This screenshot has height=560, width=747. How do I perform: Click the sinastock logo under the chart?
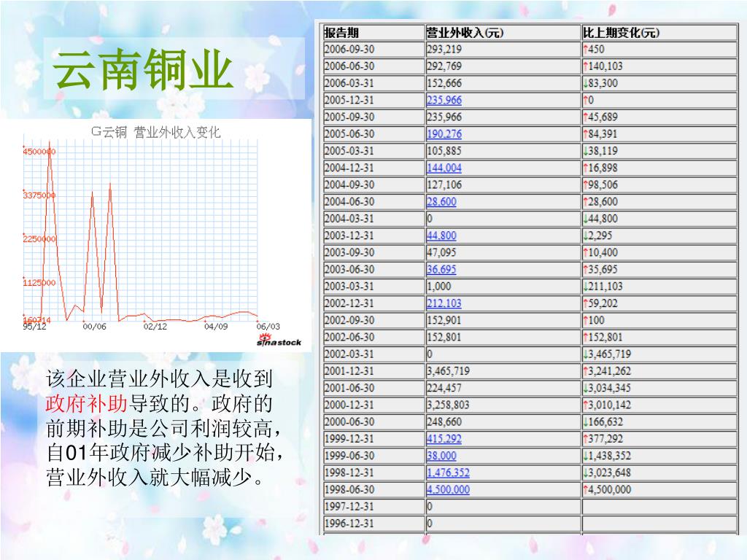point(279,341)
